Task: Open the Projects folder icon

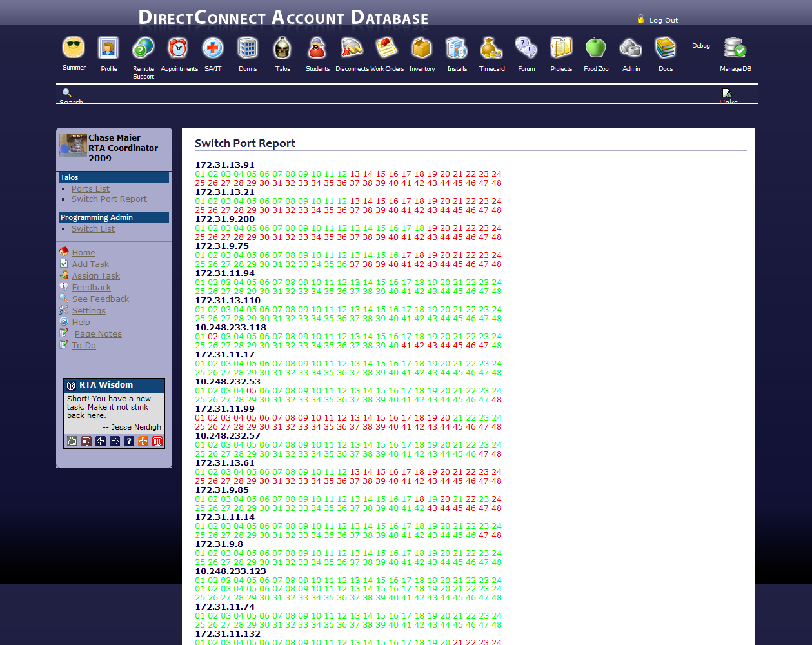Action: 561,48
